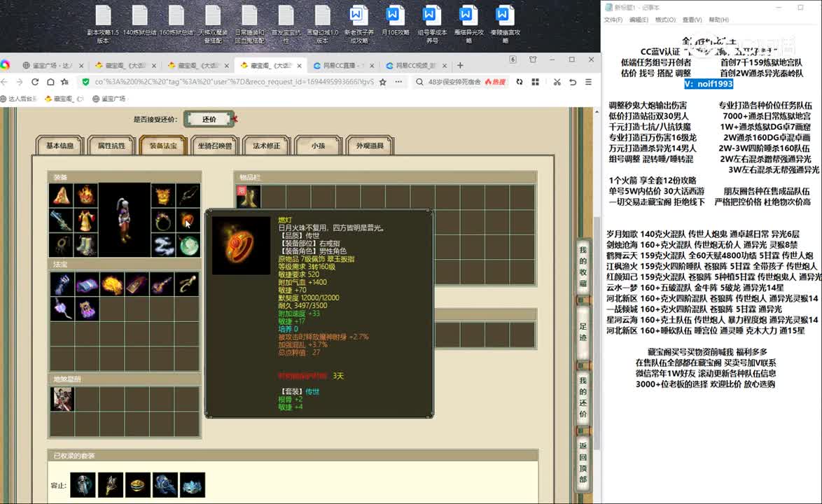Go back in the browser
The image size is (822, 504).
coord(5,82)
